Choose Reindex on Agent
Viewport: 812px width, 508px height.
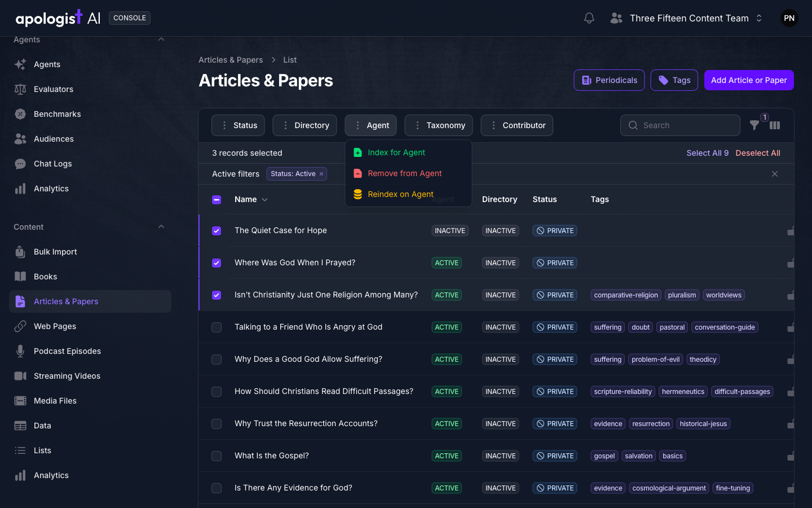click(408, 194)
